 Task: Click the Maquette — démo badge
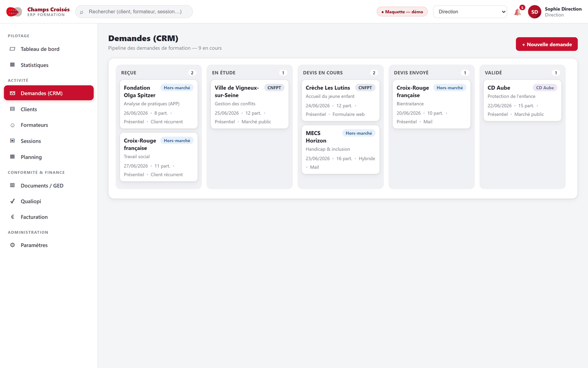click(x=402, y=12)
